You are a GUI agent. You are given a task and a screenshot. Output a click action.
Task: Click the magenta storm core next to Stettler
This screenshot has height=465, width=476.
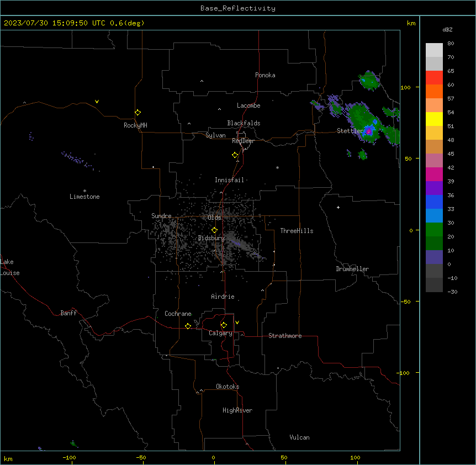pos(368,131)
